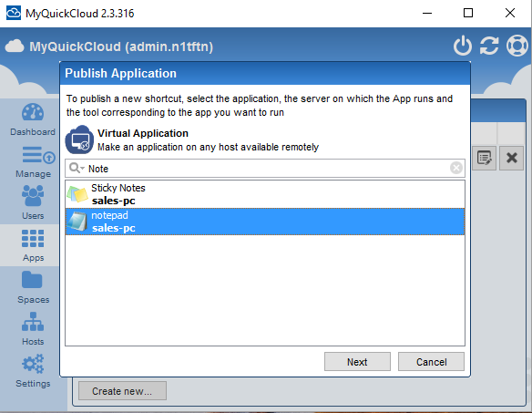Select the Apps sidebar section
Screen dimensions: 532x413
tap(33, 245)
